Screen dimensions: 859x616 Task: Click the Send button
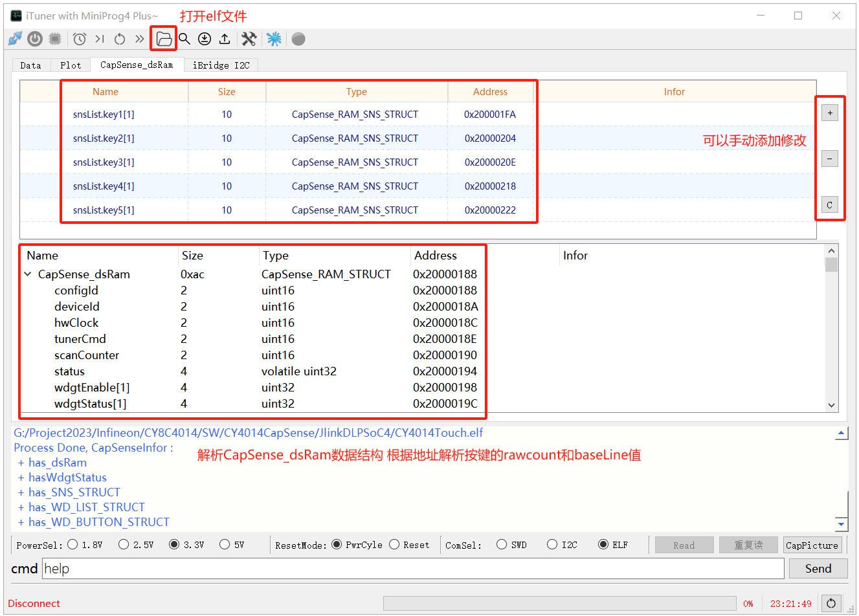click(x=818, y=568)
